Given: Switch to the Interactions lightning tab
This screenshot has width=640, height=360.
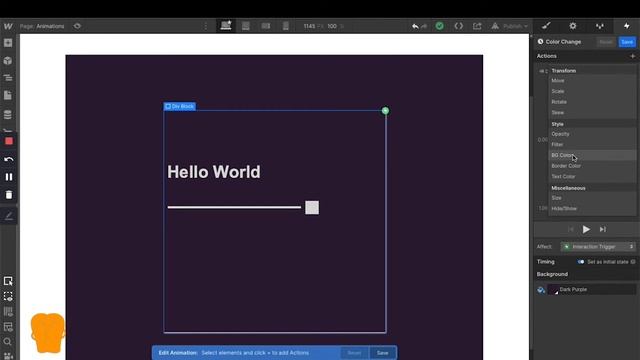Looking at the screenshot, I should tap(627, 26).
